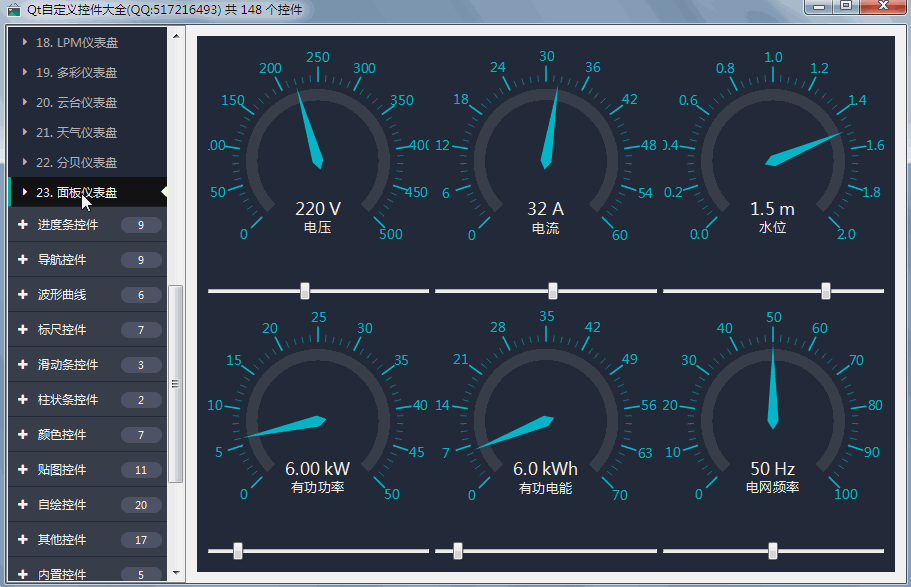The height and width of the screenshot is (587, 911).
Task: Expand the 18. LPM仪表盘 tree arrow
Action: click(24, 42)
